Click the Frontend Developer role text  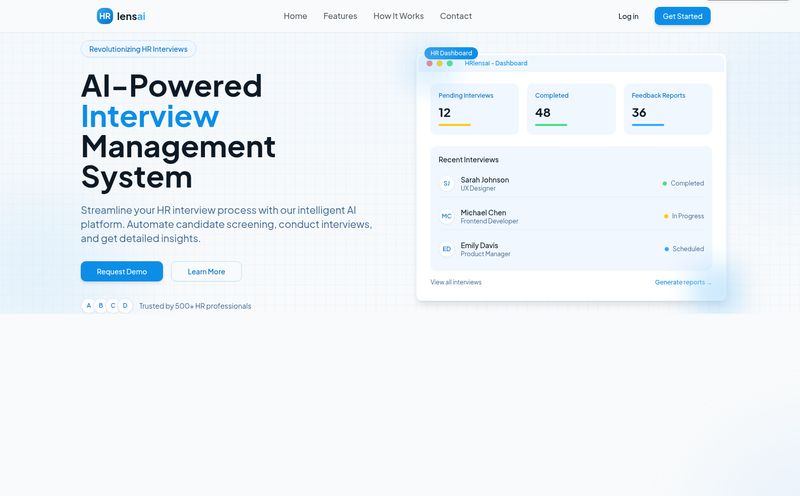(489, 221)
